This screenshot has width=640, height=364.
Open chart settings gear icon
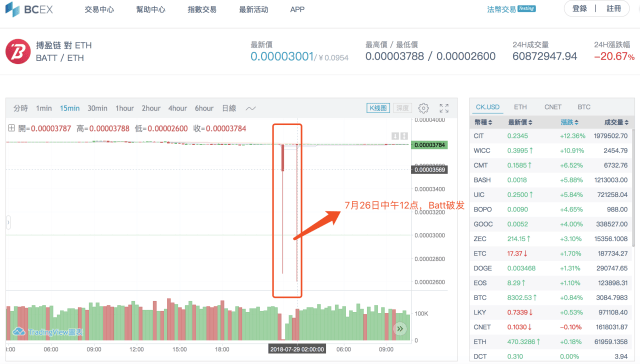(x=424, y=108)
